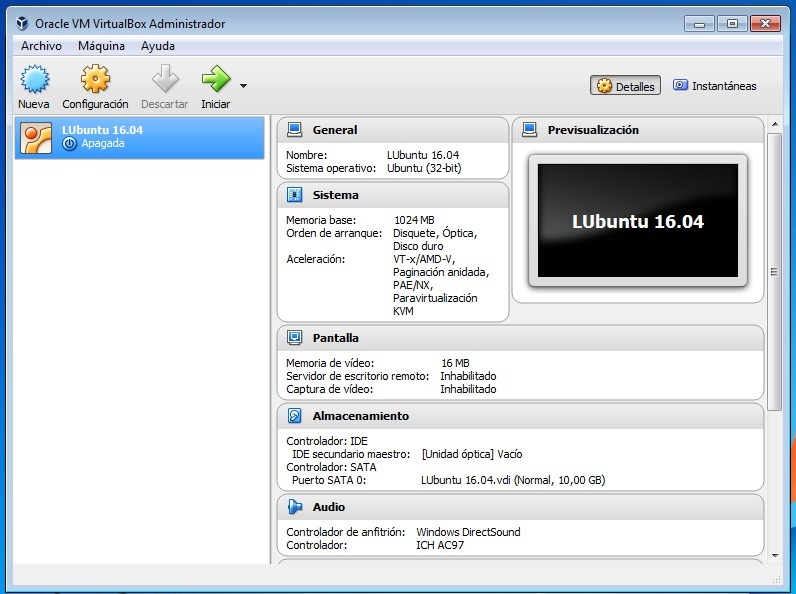Click the ICH AC97 controller value
The image size is (796, 594).
click(440, 545)
